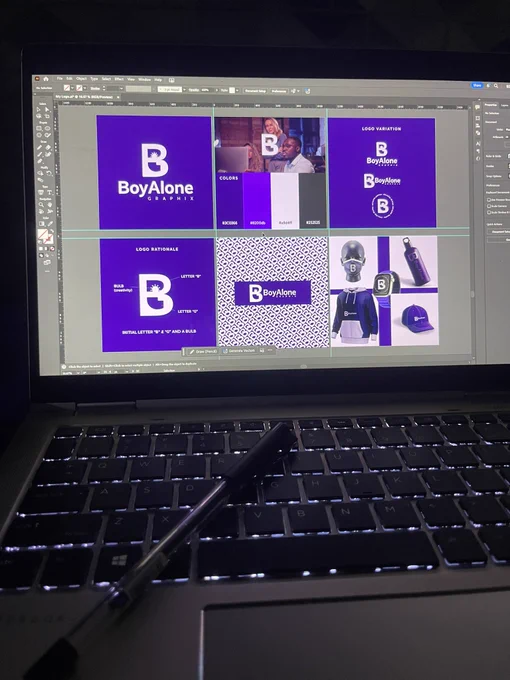
Task: Switch to the Properties panel tab
Action: pos(490,105)
